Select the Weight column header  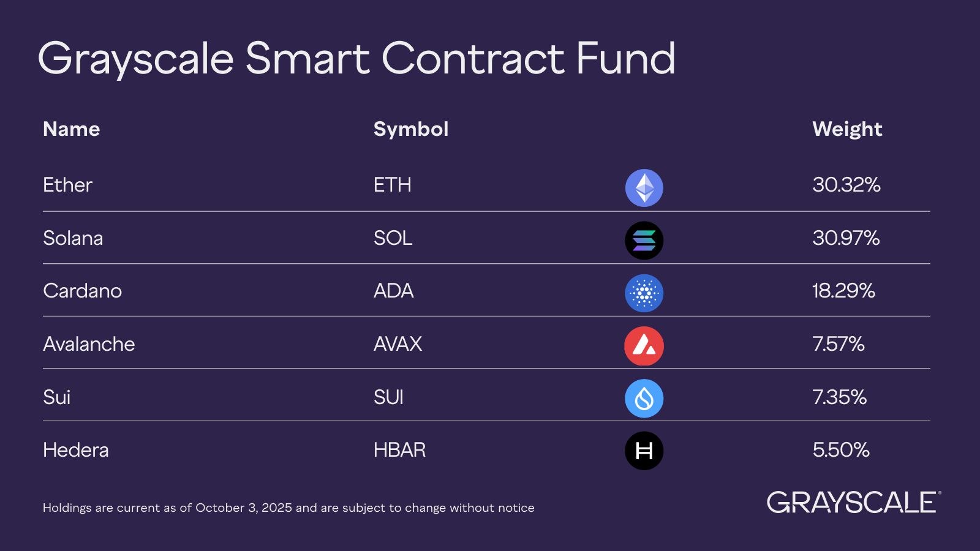[x=847, y=129]
